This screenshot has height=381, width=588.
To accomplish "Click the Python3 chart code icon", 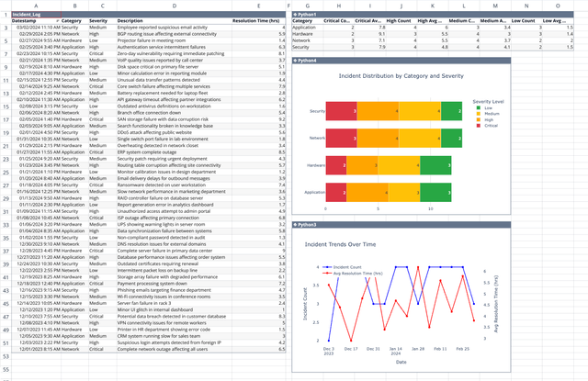I will tap(295, 224).
